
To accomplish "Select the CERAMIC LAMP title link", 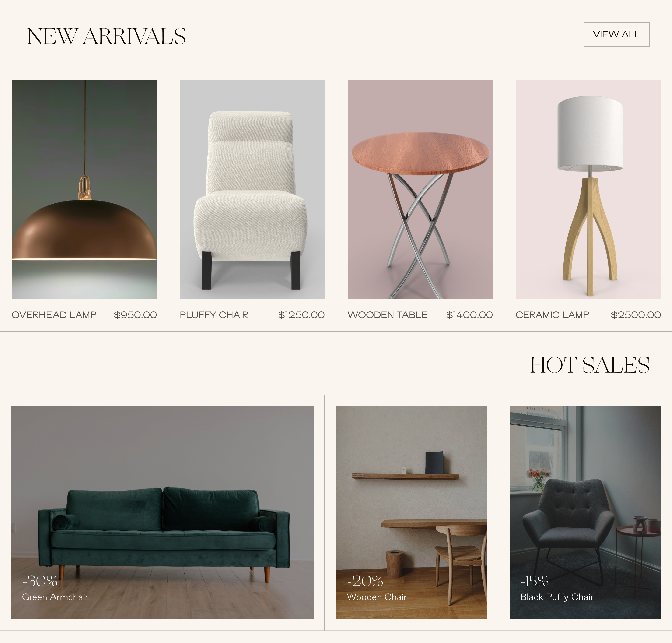I will pyautogui.click(x=553, y=315).
